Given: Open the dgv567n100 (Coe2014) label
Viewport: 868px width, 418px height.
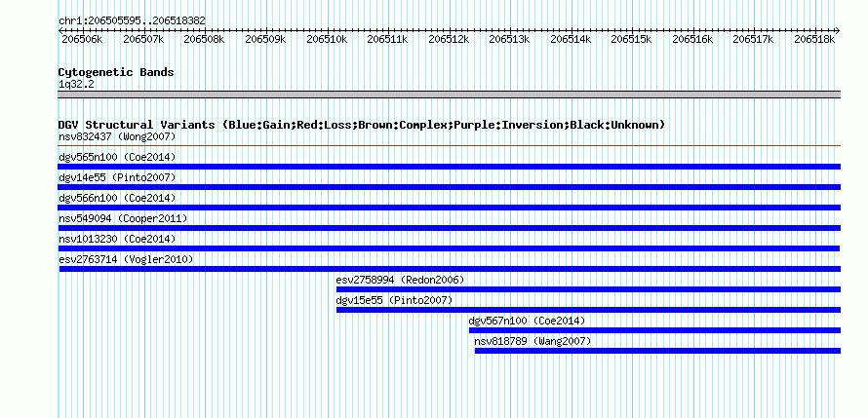Looking at the screenshot, I should [x=527, y=321].
